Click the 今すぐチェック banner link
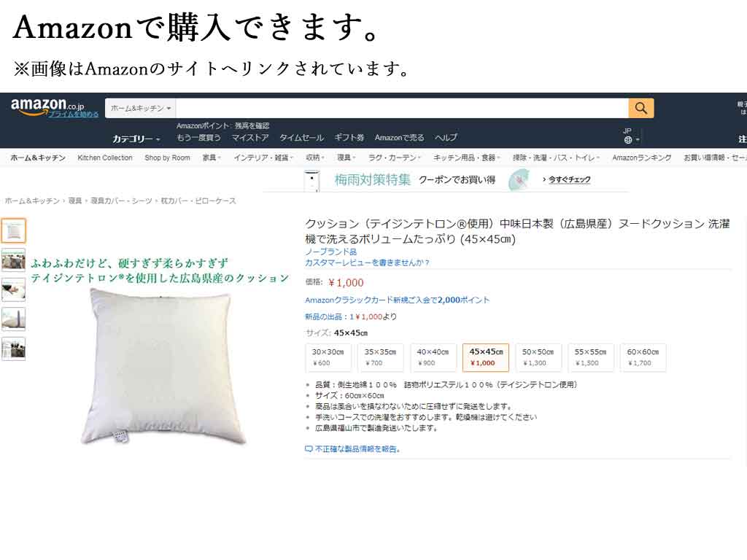The height and width of the screenshot is (560, 747). coord(569,179)
